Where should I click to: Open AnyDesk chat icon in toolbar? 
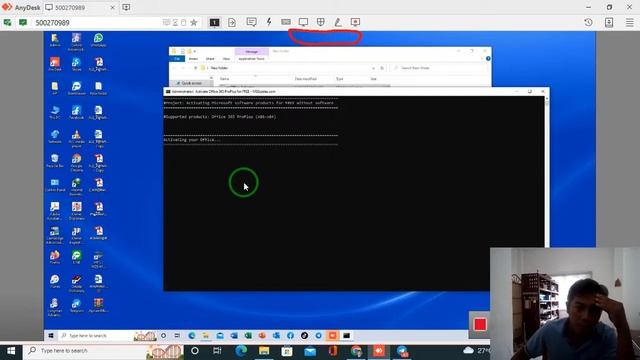click(251, 22)
